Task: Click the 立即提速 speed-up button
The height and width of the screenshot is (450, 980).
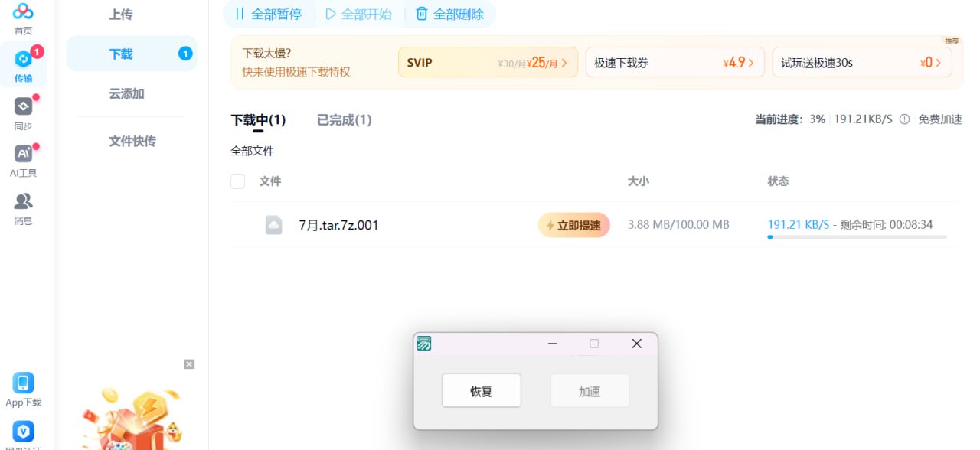Action: pos(573,225)
